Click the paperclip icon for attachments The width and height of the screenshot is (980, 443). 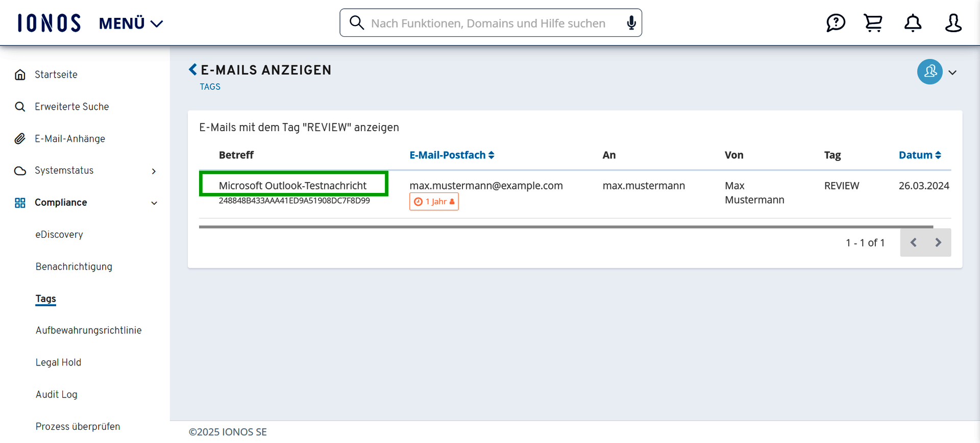[x=20, y=139]
